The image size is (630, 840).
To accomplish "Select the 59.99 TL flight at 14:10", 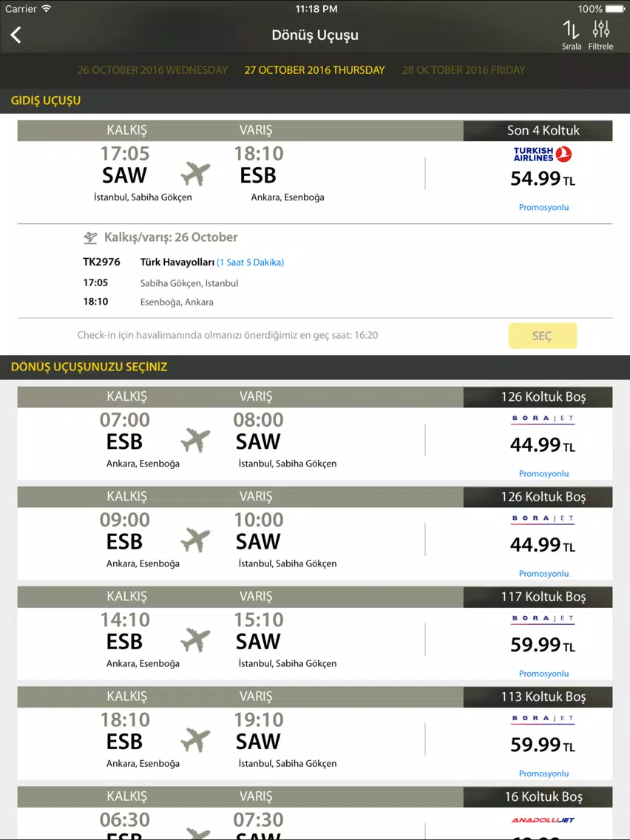I will tap(314, 633).
